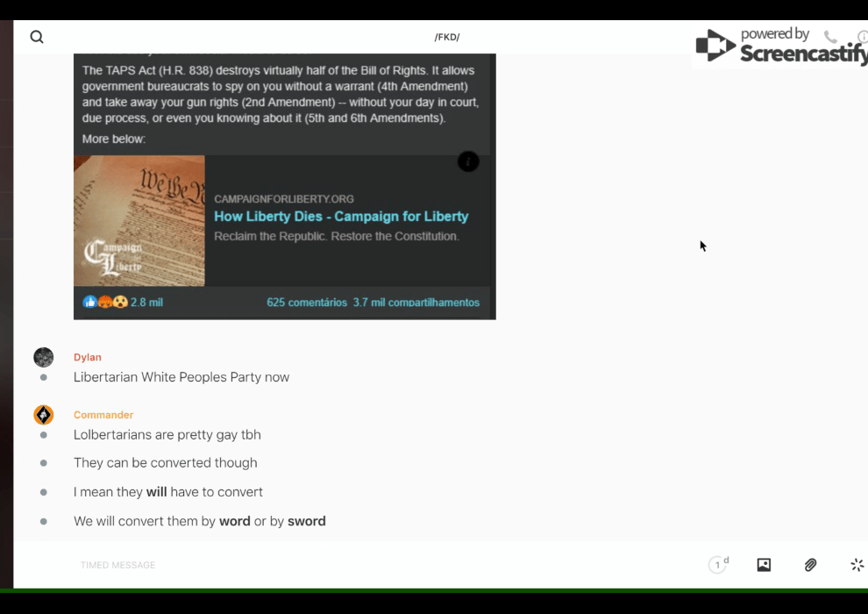This screenshot has height=614, width=868.
Task: Open the conversation search icon
Action: 37,37
